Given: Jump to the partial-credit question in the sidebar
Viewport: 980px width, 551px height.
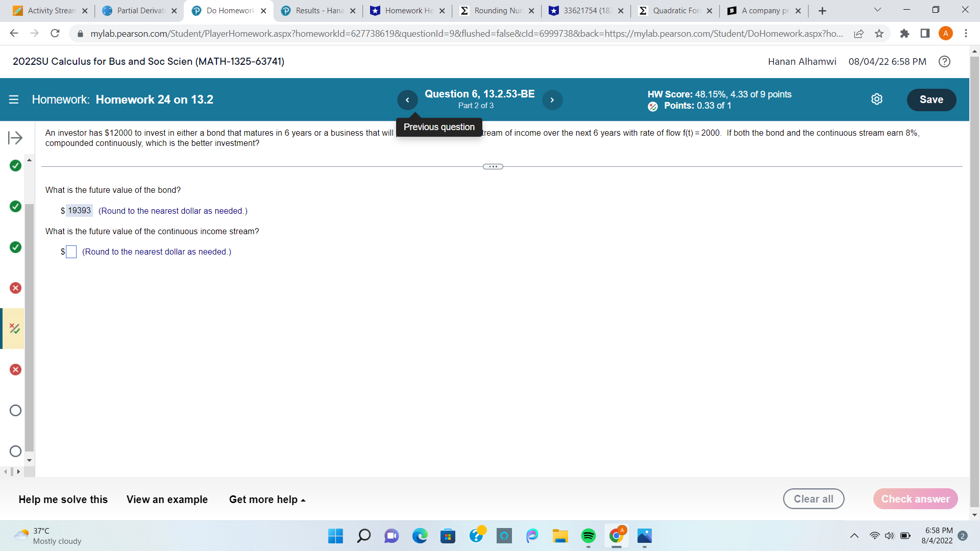Looking at the screenshot, I should coord(15,329).
